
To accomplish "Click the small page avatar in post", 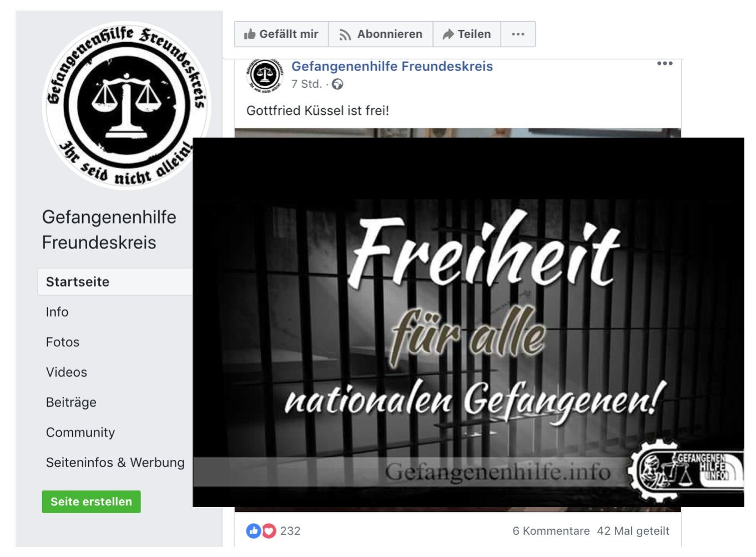I will [265, 75].
